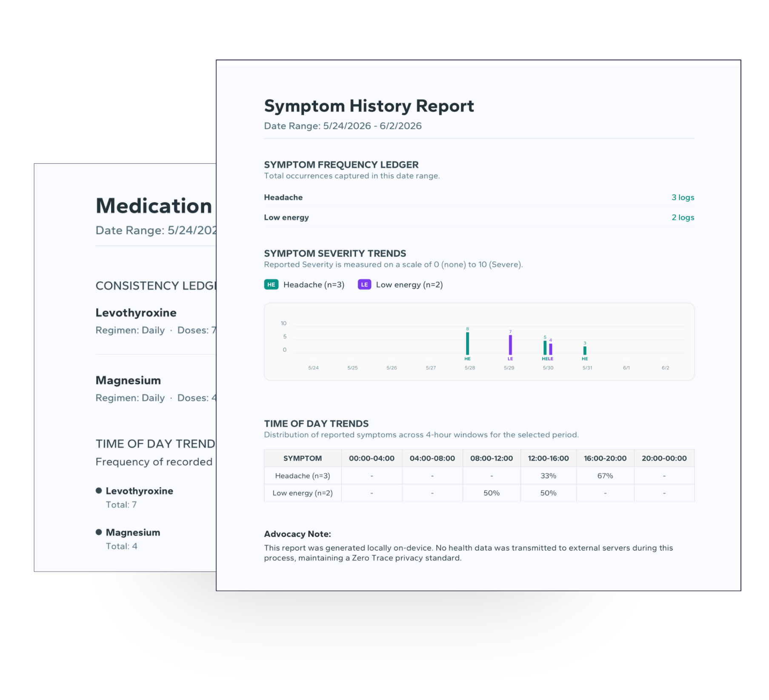Click the Medication title in back report
This screenshot has width=769, height=700.
(x=154, y=206)
